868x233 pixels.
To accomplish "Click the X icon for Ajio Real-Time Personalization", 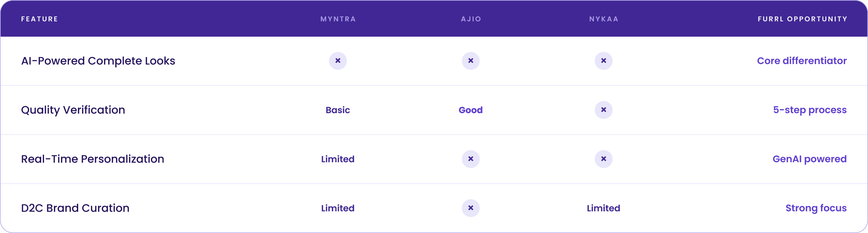I will (x=470, y=159).
